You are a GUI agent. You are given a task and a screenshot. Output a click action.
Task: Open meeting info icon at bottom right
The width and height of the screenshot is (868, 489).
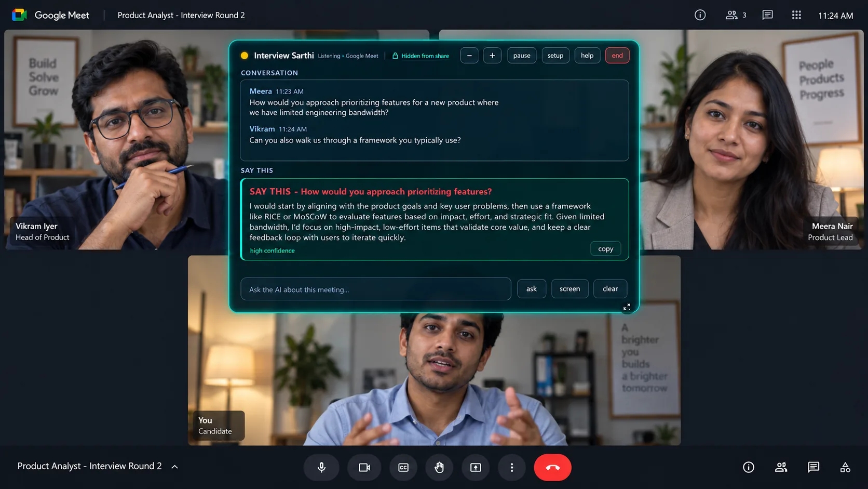[748, 467]
